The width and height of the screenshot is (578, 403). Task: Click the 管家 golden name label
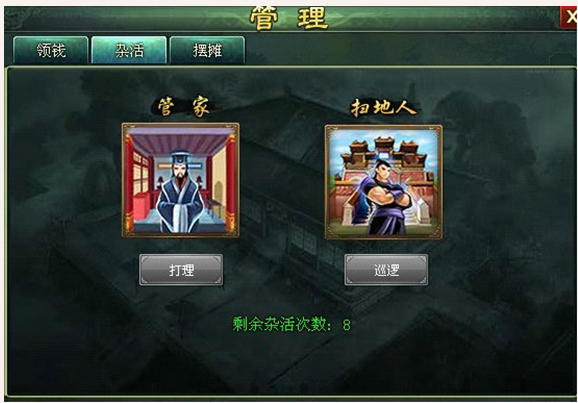(184, 107)
